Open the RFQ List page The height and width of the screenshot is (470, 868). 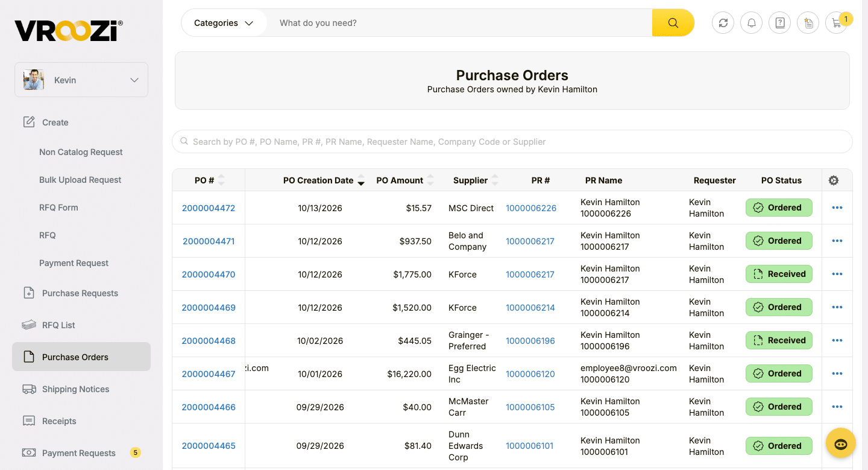(x=58, y=325)
